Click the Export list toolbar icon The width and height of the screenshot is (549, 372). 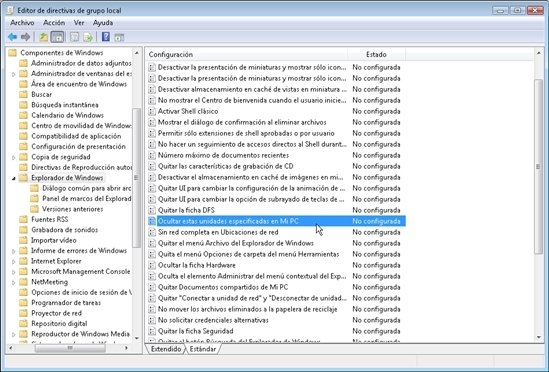coord(88,37)
